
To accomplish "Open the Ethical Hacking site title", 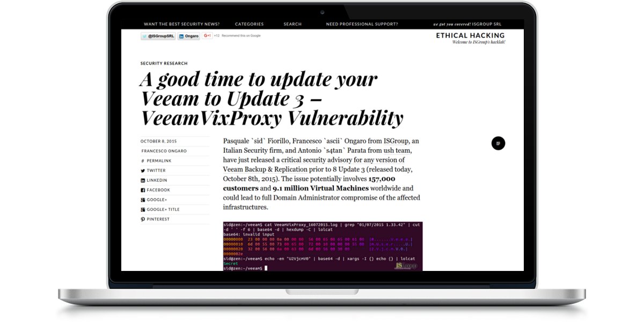I will (x=470, y=35).
